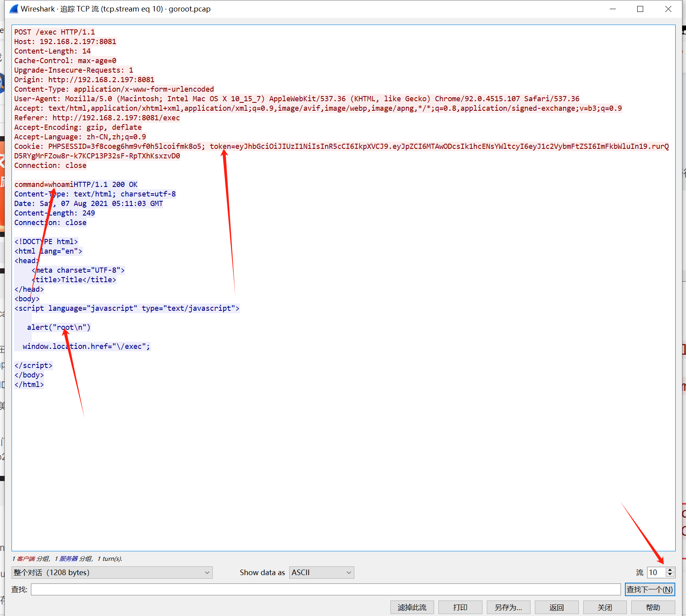Image resolution: width=686 pixels, height=616 pixels.
Task: Maximize the Wireshark stream window
Action: [x=640, y=9]
